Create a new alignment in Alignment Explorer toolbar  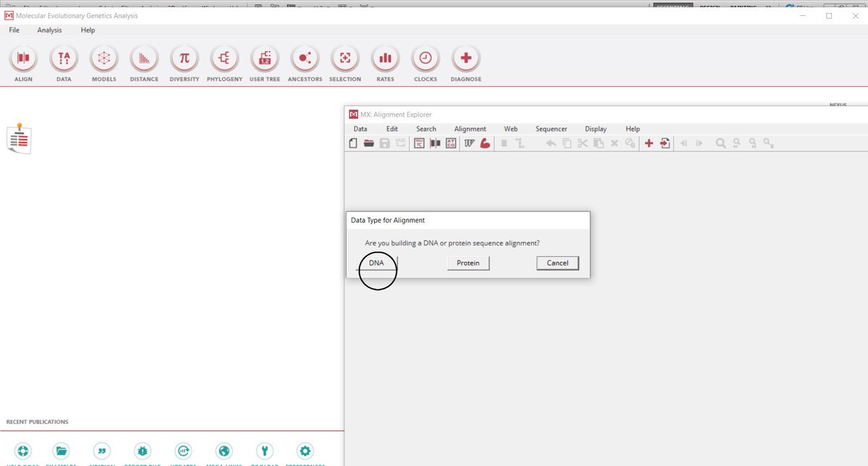pos(353,143)
